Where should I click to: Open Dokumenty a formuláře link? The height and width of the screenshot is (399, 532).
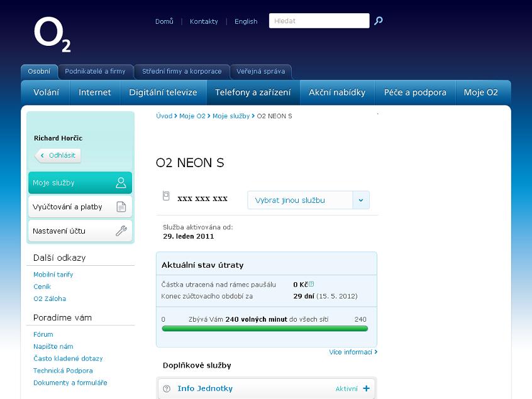click(70, 383)
